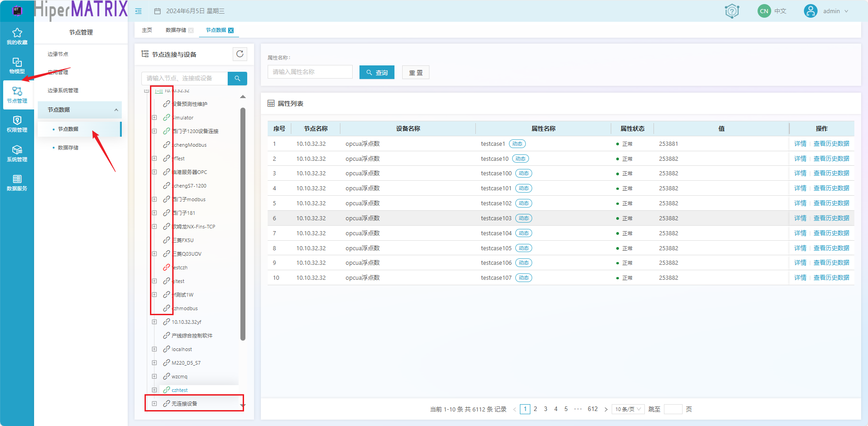The width and height of the screenshot is (868, 426).
Task: Expand the 西门子1200设备连接 tree node
Action: click(155, 131)
